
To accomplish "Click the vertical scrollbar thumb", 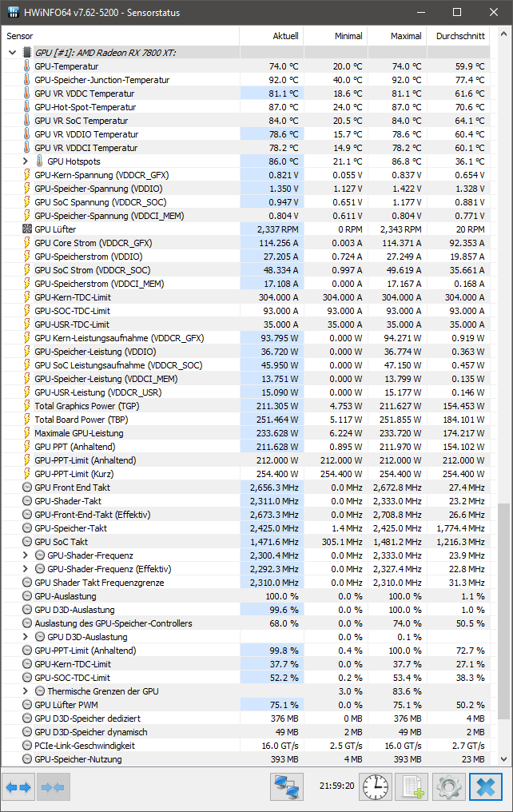I will (503, 611).
